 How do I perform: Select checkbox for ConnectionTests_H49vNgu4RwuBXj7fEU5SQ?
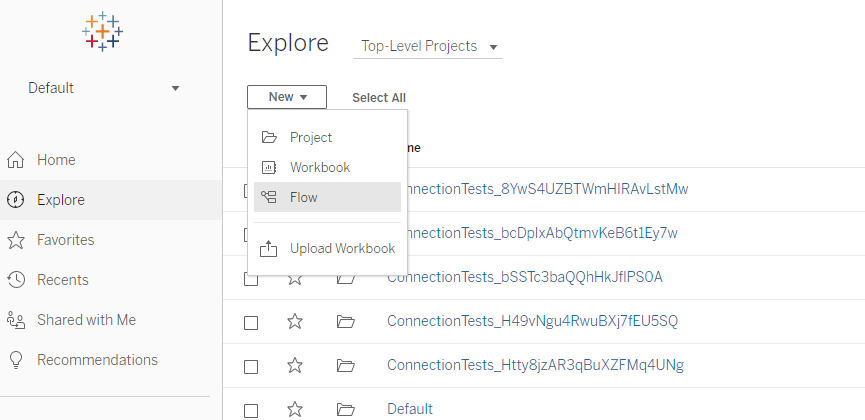tap(251, 322)
